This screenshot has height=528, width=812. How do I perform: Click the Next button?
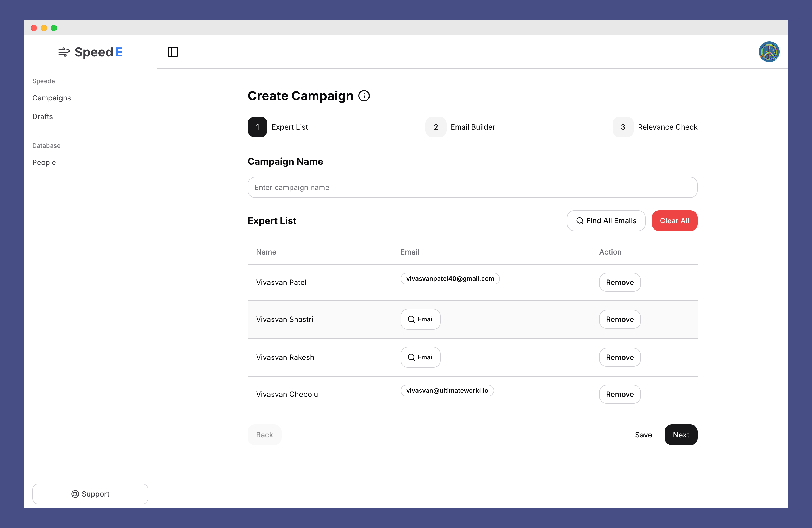(x=681, y=435)
